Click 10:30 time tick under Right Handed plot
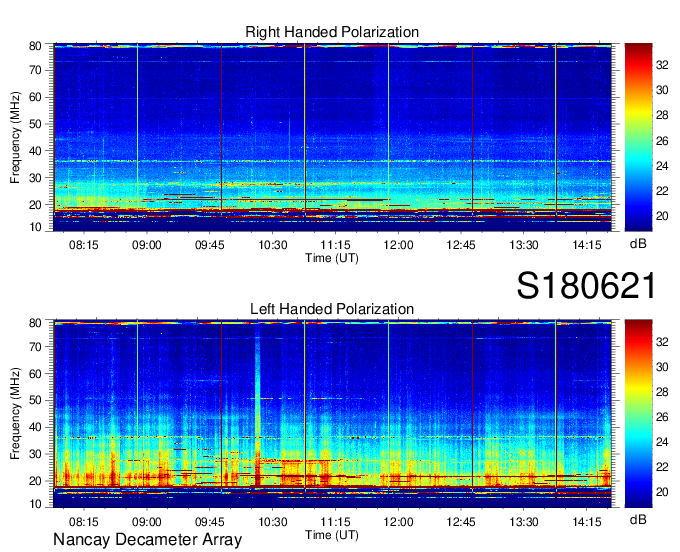680x552 pixels. 273,245
